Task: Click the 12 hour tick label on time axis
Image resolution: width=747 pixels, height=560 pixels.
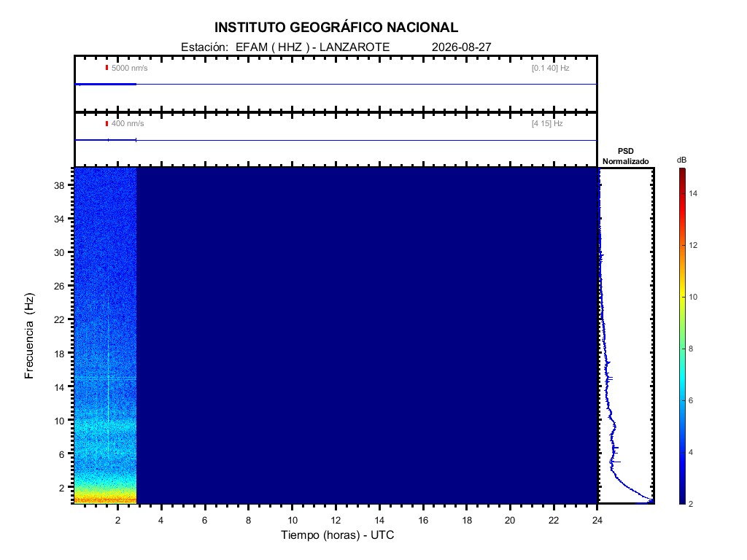Action: (x=336, y=520)
